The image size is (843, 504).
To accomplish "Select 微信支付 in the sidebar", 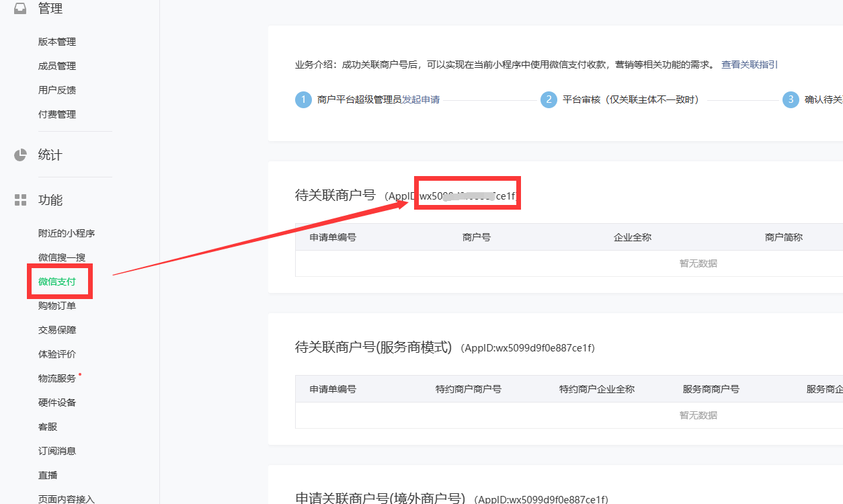I will (x=57, y=282).
